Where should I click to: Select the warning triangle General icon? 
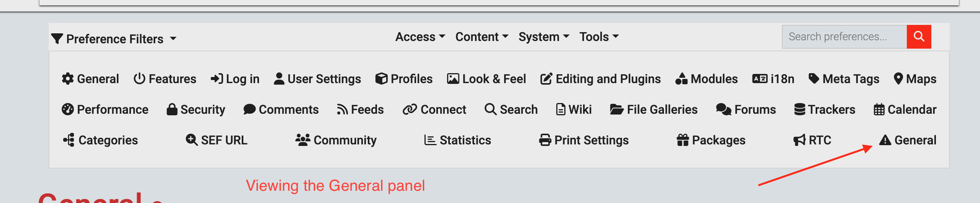(885, 140)
